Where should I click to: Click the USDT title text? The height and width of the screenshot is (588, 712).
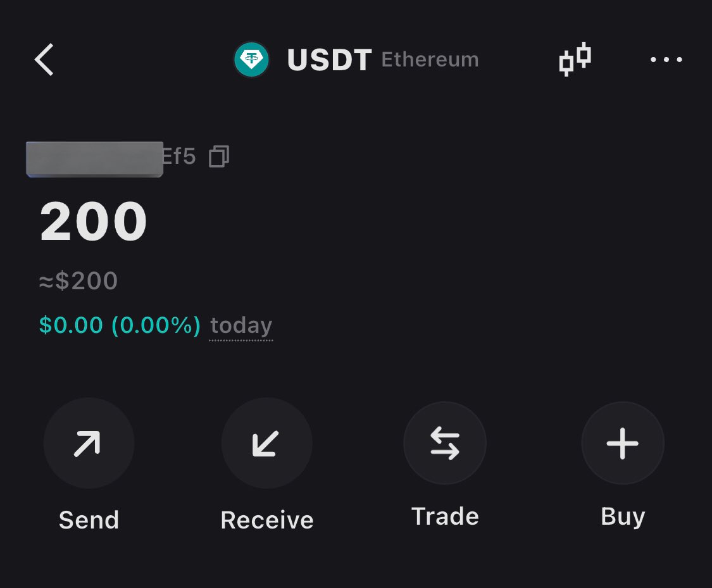pos(330,60)
